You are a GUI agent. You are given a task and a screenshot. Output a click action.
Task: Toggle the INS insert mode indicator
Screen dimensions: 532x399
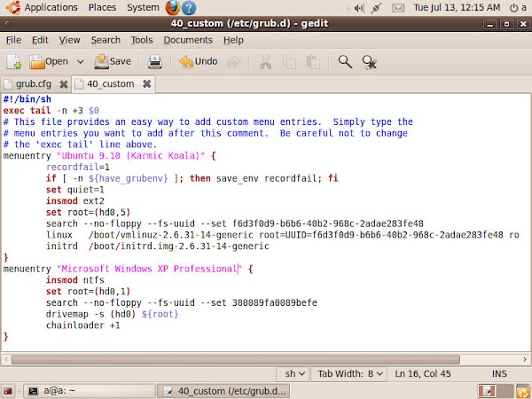click(499, 374)
